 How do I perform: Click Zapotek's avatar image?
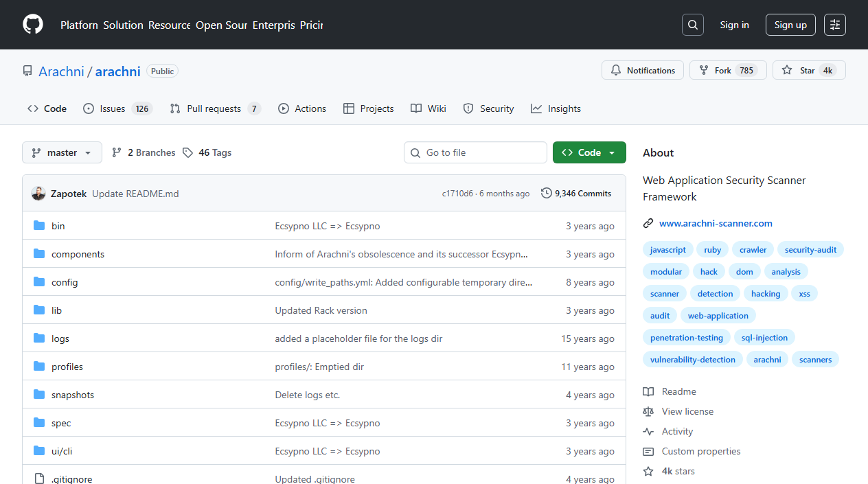[x=38, y=194]
